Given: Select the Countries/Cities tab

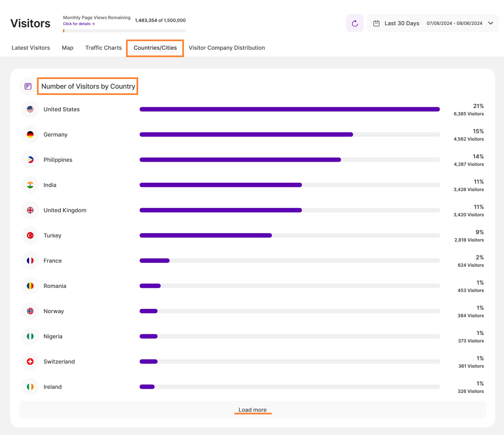Looking at the screenshot, I should click(x=155, y=48).
